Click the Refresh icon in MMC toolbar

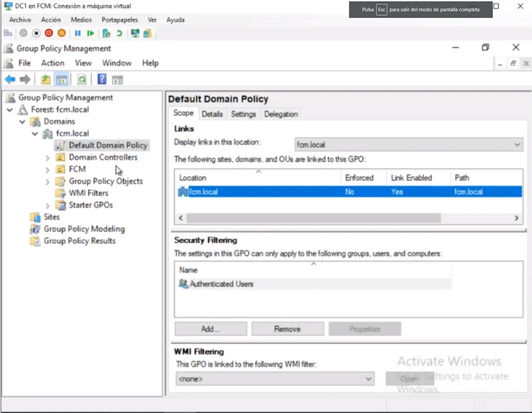pos(82,79)
